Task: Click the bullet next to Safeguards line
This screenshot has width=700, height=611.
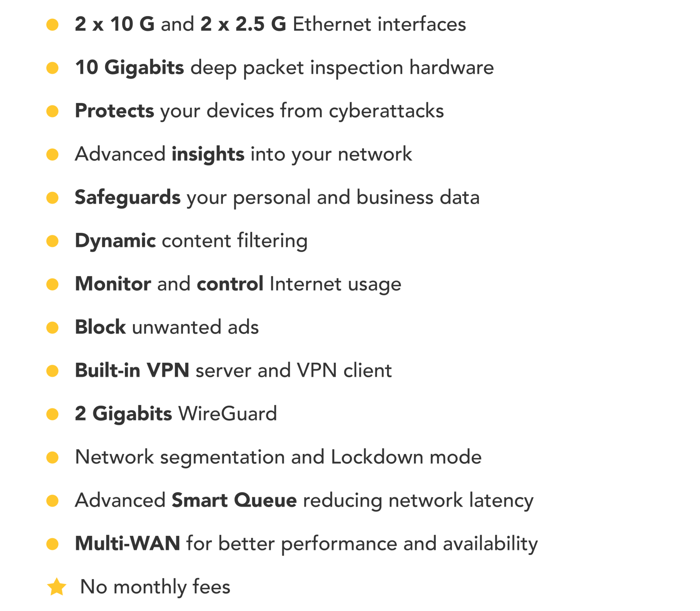Action: point(52,198)
